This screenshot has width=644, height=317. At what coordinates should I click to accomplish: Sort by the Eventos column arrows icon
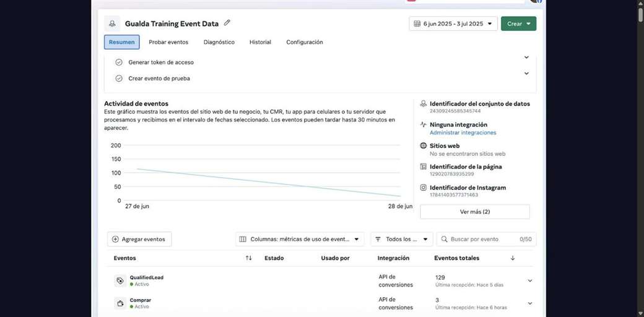click(x=248, y=258)
